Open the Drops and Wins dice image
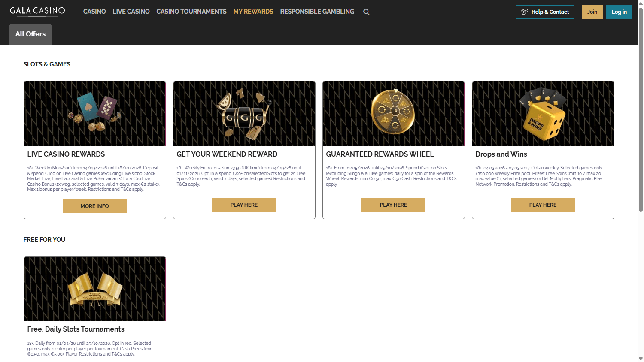 pyautogui.click(x=543, y=114)
